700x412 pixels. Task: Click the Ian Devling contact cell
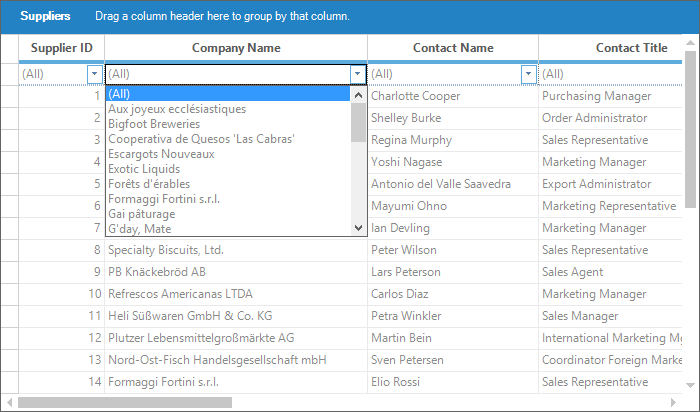tap(453, 228)
